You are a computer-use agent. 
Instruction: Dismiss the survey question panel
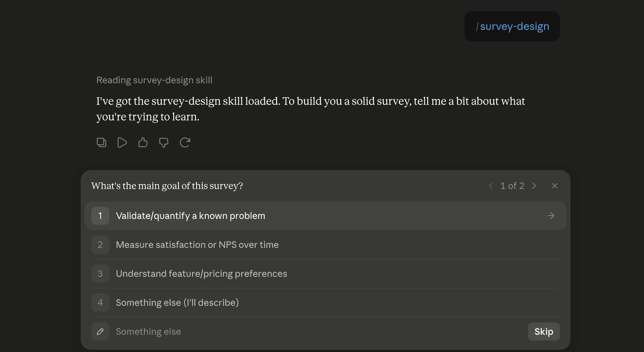click(x=555, y=186)
